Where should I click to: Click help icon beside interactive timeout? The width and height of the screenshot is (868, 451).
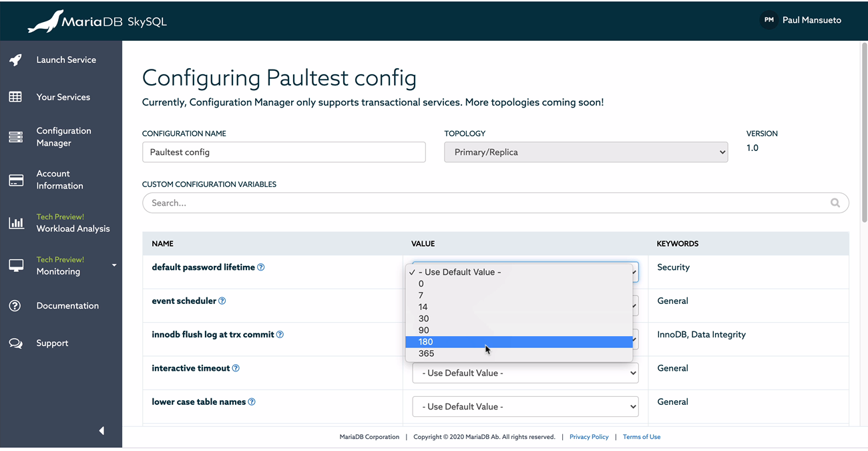pos(236,368)
